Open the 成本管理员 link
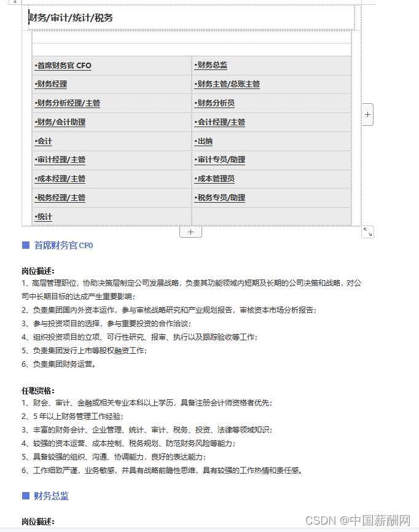Viewport: 419px width, 532px height. [x=214, y=179]
